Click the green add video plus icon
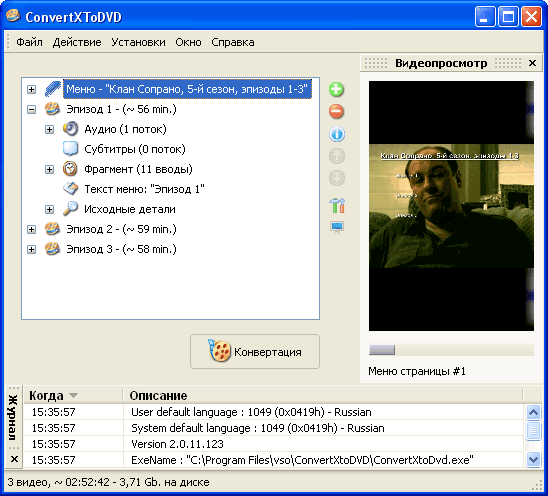The height and width of the screenshot is (496, 548). (x=336, y=89)
